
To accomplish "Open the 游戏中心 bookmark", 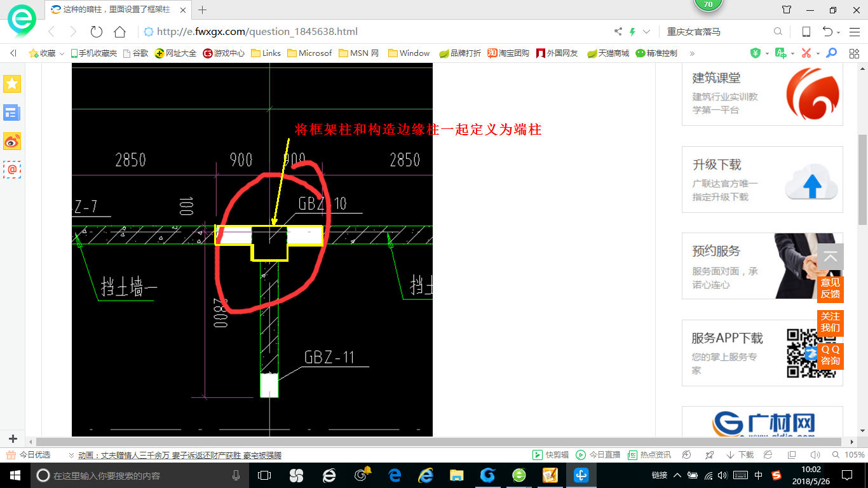I will [x=224, y=53].
